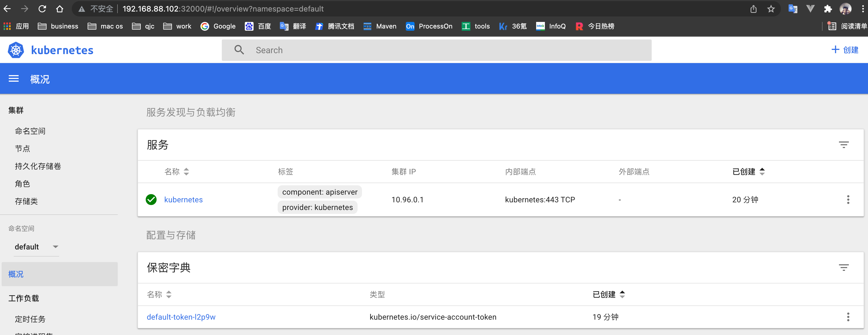
Task: Click the kubernetes title text
Action: point(62,50)
